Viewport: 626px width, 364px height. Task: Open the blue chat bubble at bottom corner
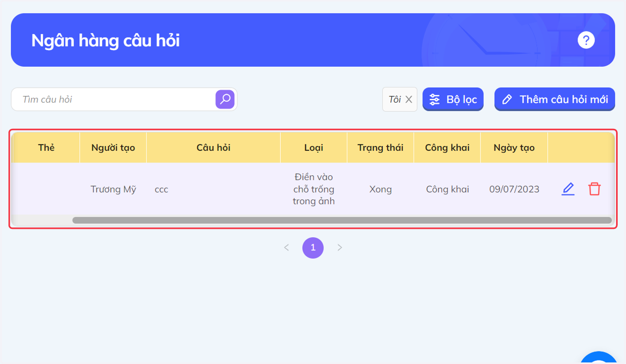coord(600,359)
